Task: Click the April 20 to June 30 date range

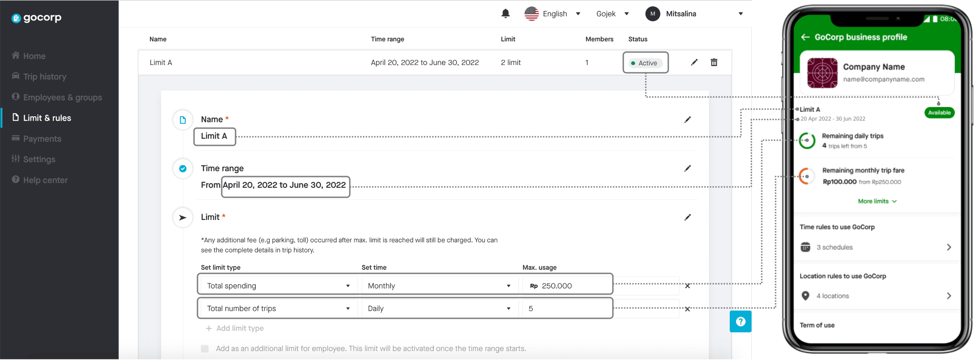Action: pyautogui.click(x=285, y=186)
